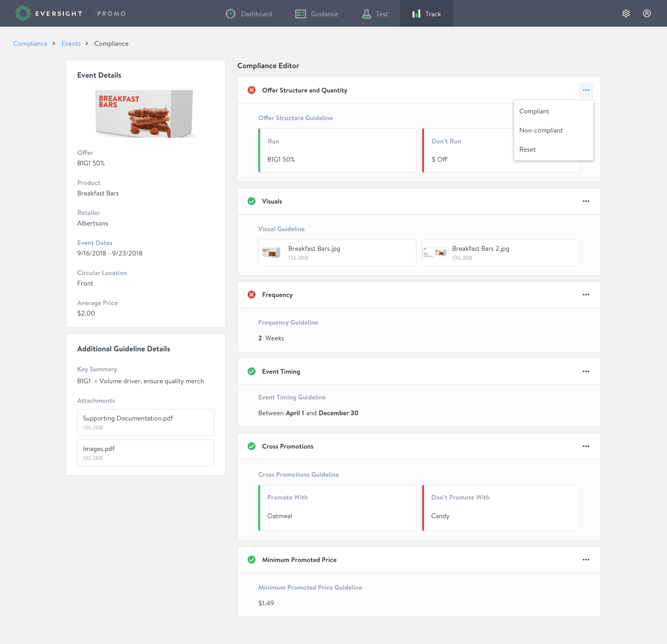This screenshot has height=644, width=667.
Task: Open Images.pdf attachment
Action: click(146, 453)
